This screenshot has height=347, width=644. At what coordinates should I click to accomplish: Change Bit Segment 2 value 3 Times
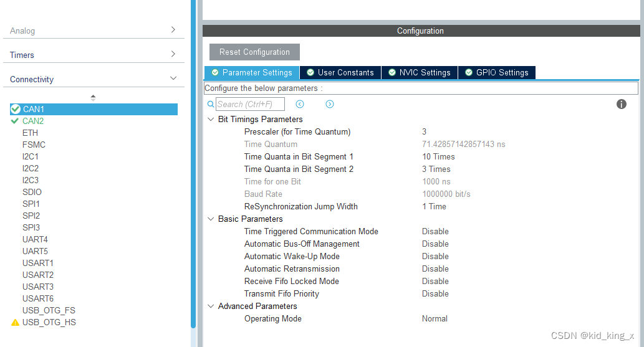coord(436,169)
